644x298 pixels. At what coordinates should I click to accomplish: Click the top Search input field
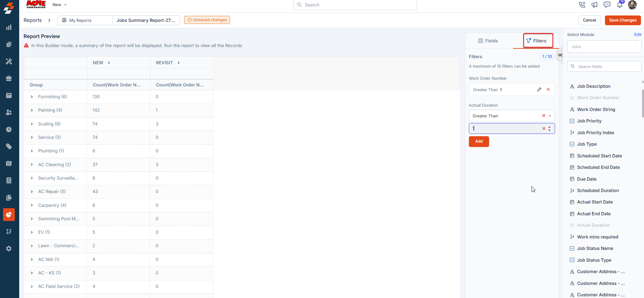pyautogui.click(x=355, y=5)
